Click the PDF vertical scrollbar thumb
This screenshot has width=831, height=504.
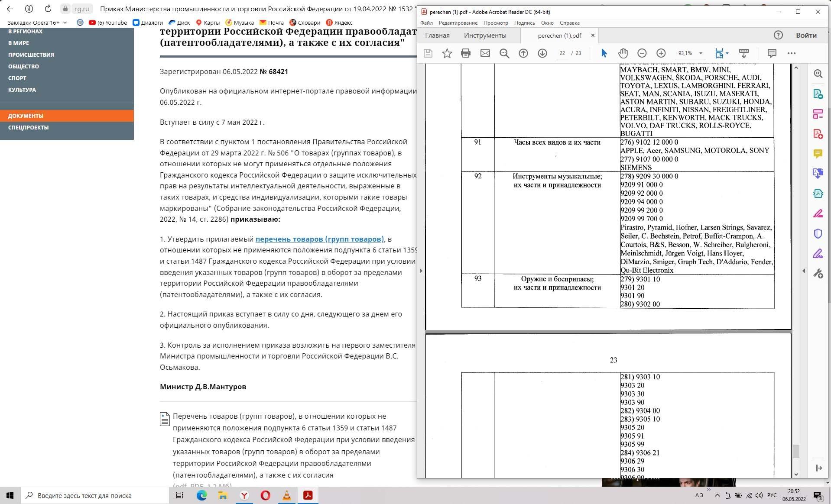pos(796,451)
